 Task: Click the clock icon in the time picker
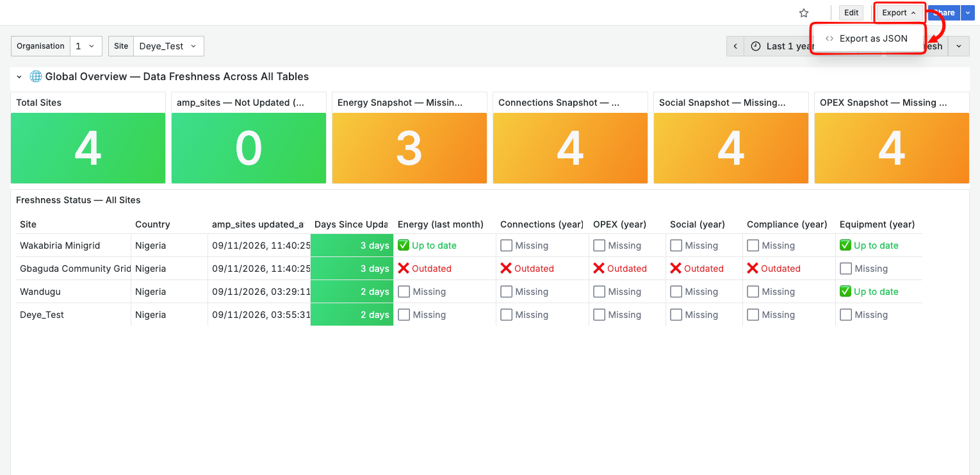pos(756,46)
